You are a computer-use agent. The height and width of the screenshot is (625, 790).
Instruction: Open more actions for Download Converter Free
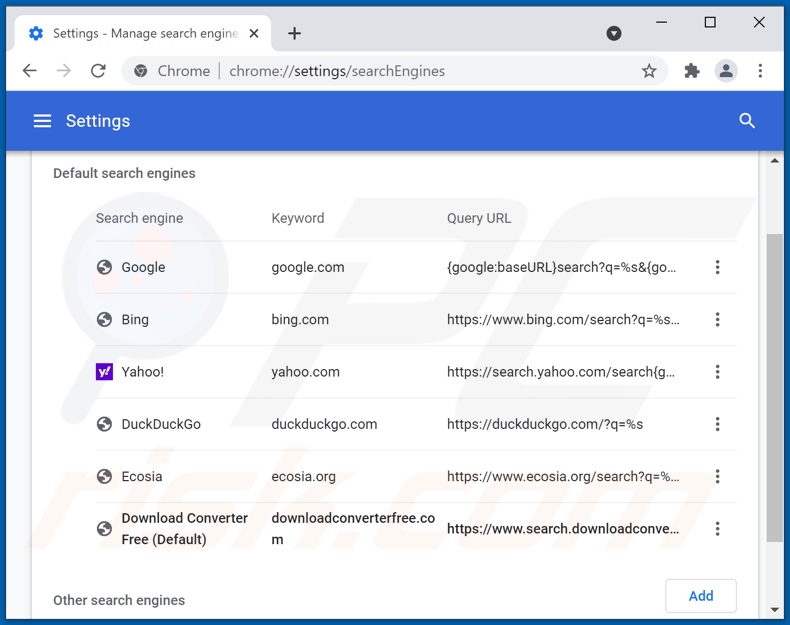coord(717,529)
